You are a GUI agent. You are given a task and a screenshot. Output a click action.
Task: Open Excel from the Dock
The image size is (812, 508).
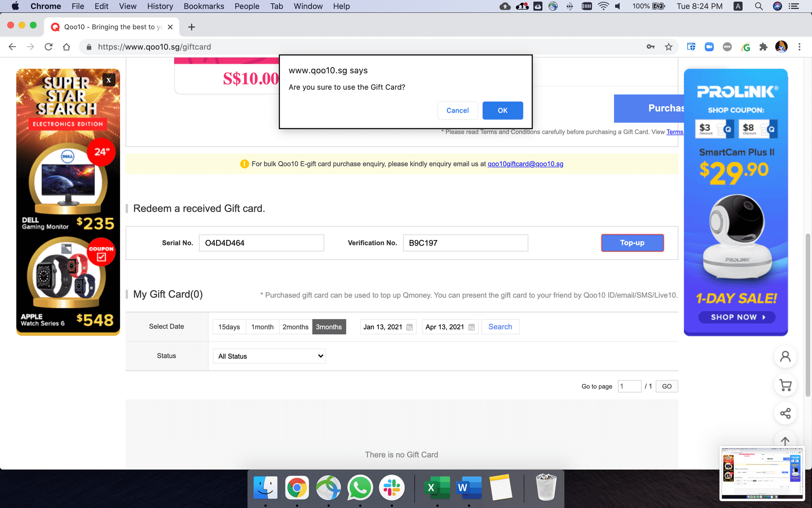437,488
